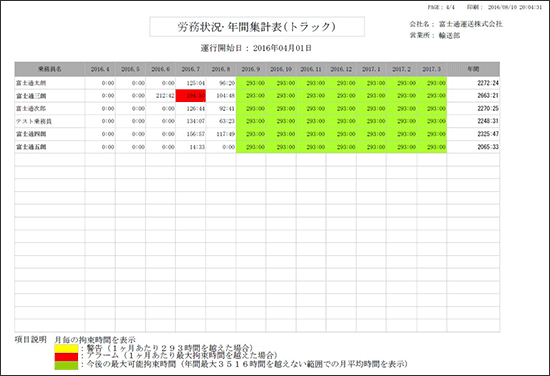Select the 2016.5 column header
Viewport: 550px width, 376px height.
click(130, 69)
